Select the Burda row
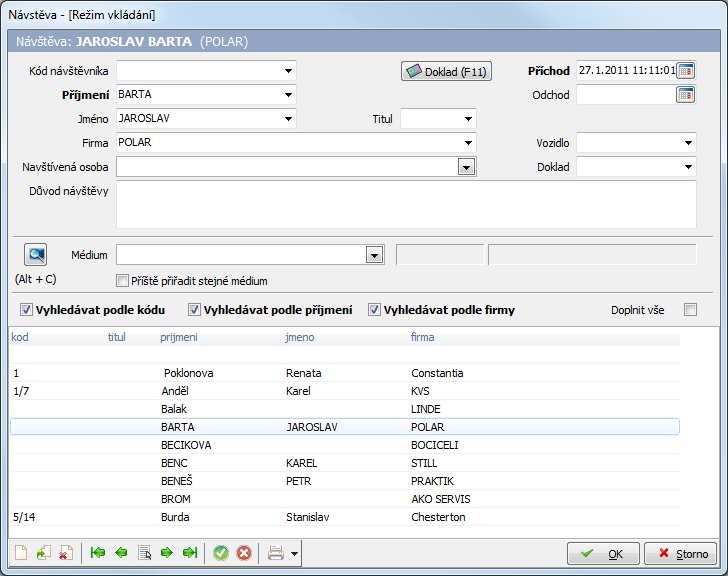Image resolution: width=728 pixels, height=576 pixels. point(345,517)
